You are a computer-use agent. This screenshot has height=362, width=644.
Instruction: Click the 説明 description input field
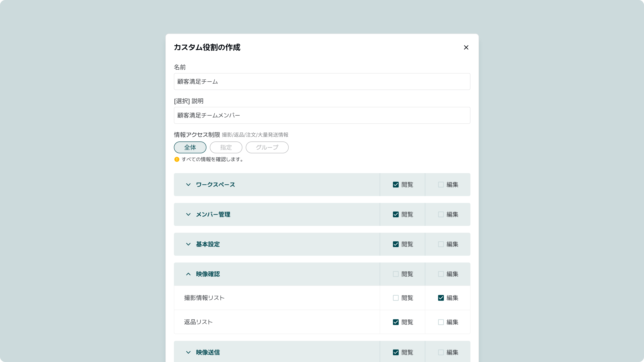(322, 115)
